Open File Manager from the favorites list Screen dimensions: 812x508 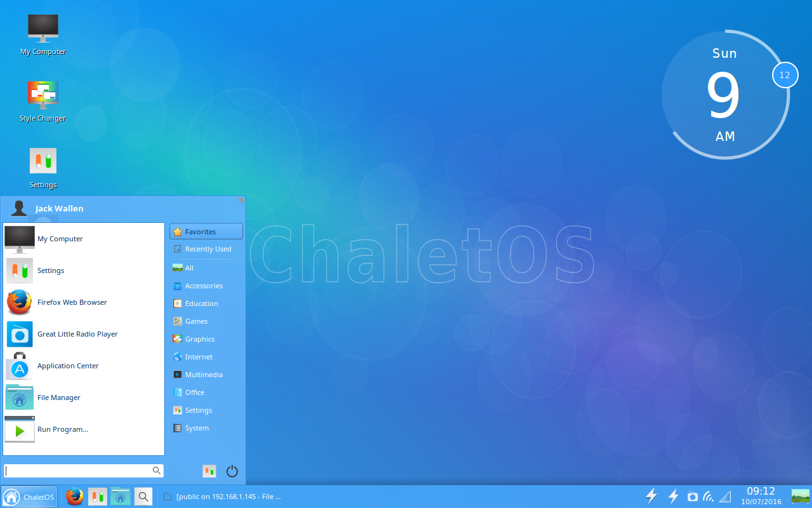pyautogui.click(x=84, y=398)
